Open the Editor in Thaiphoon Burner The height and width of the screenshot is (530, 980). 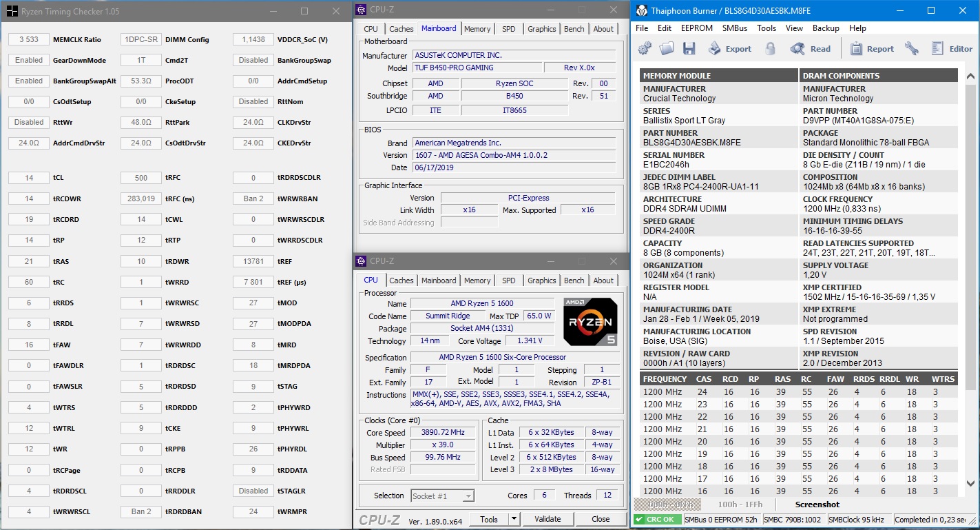952,48
